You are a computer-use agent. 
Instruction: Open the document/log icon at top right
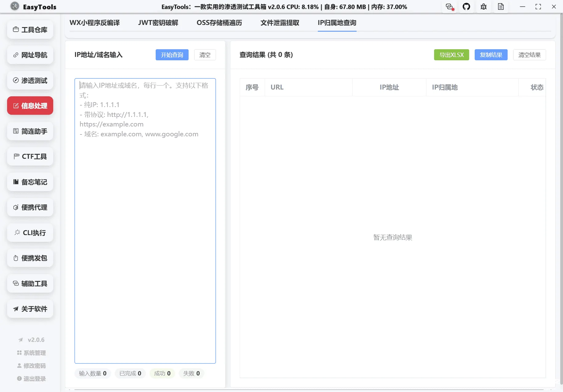(x=501, y=6)
